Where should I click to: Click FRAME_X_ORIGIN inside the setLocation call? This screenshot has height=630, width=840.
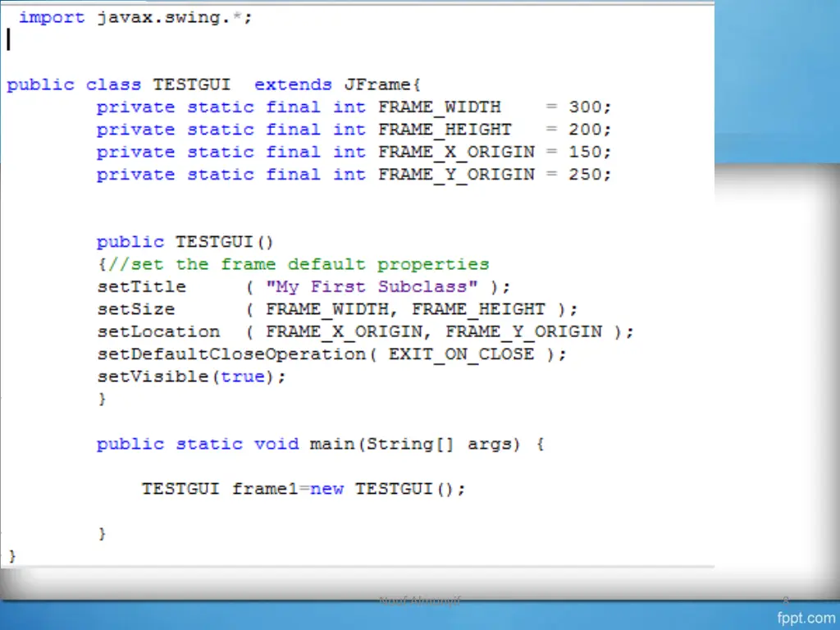344,332
